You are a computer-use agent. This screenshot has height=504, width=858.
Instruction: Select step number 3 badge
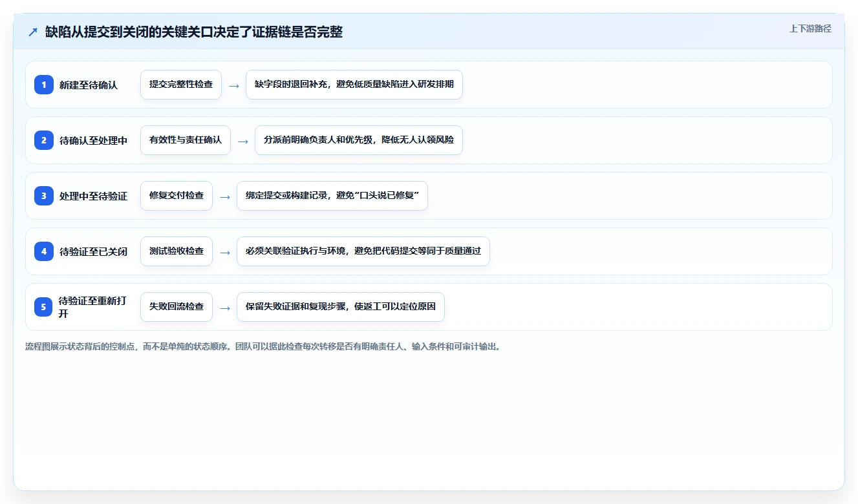pos(44,196)
